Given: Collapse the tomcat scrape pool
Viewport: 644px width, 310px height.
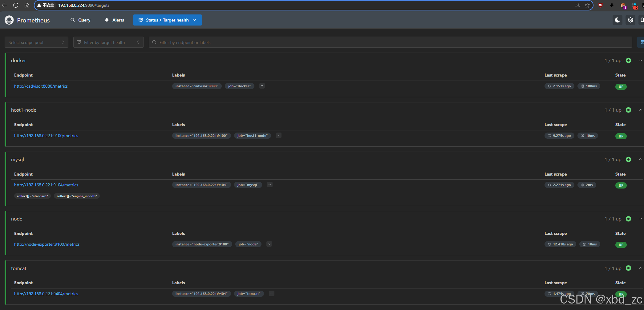Looking at the screenshot, I should (x=641, y=268).
